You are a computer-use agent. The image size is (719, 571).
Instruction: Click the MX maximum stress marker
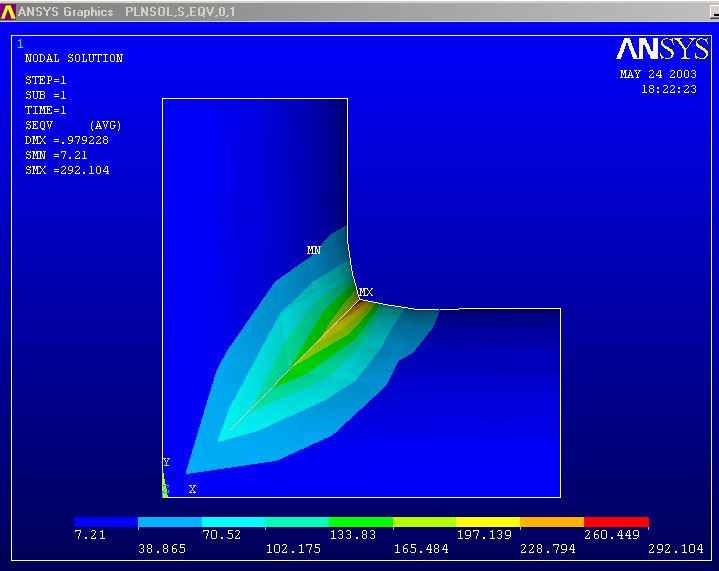click(365, 292)
